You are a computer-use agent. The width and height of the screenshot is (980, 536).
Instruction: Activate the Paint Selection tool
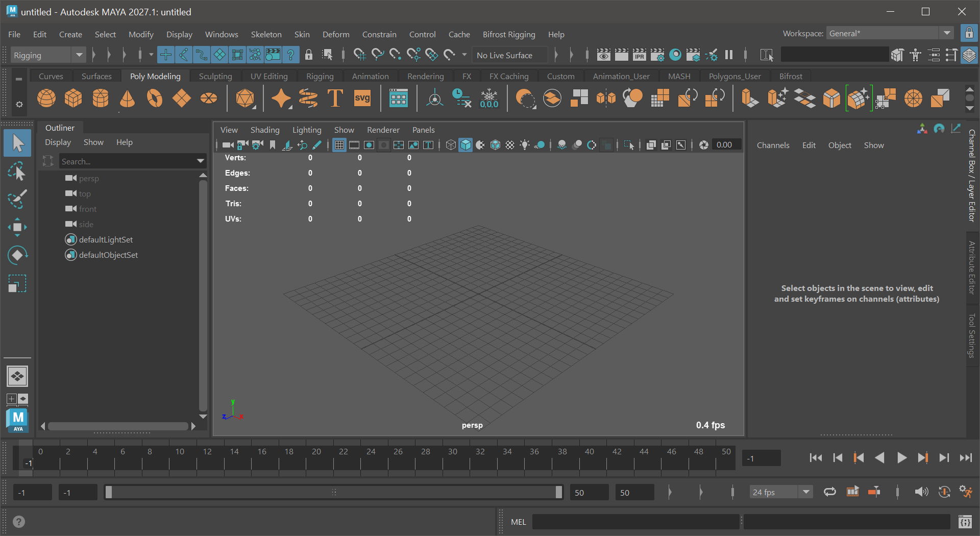(17, 199)
